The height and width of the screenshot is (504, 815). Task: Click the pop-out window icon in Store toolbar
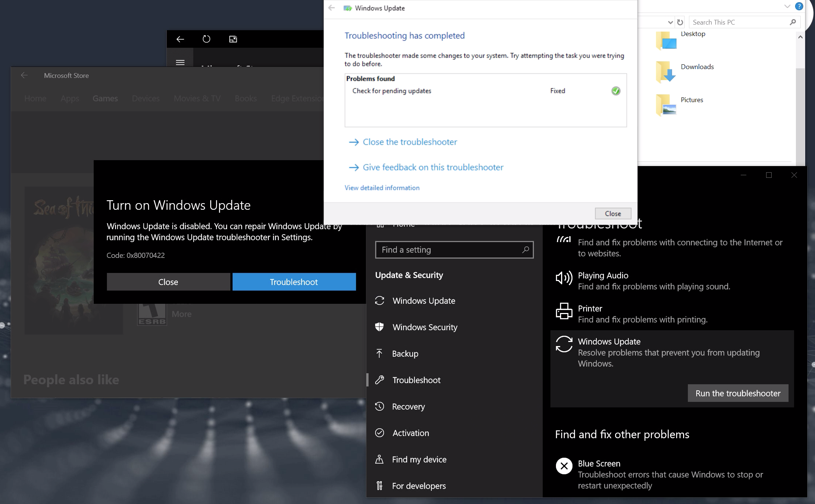233,39
